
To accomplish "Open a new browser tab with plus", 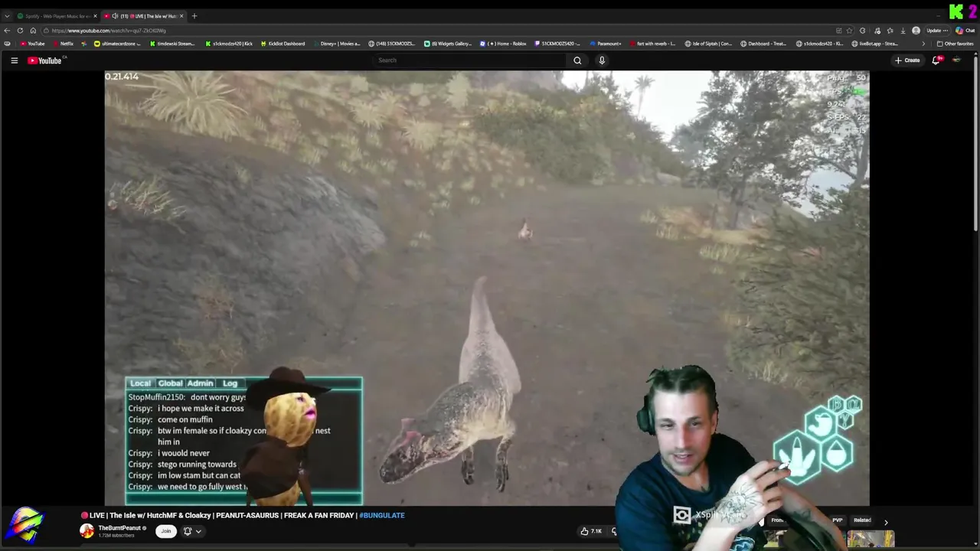I will [x=194, y=16].
